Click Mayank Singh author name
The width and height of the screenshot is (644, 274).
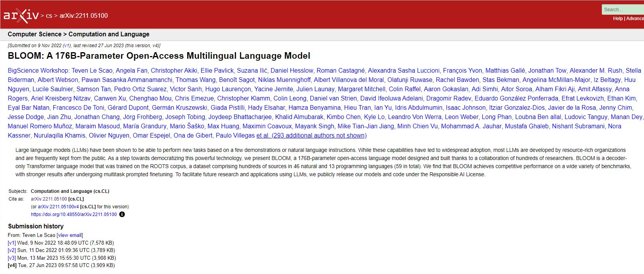coord(314,126)
